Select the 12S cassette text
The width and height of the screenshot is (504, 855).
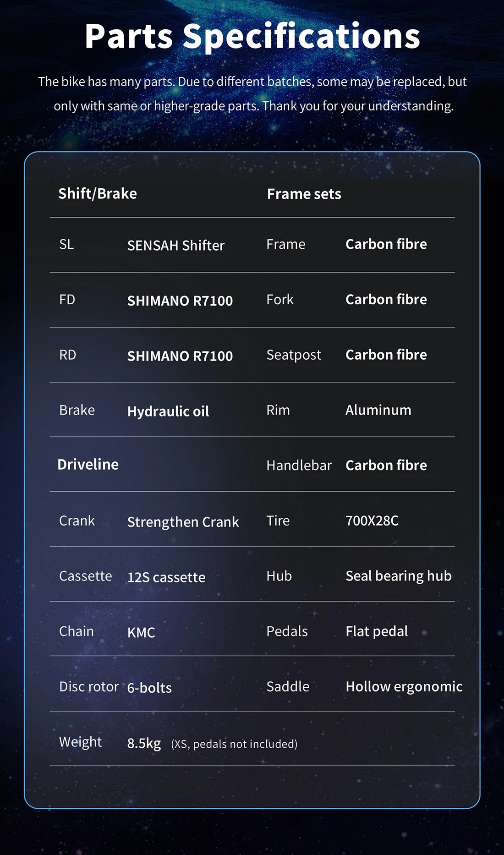(166, 577)
